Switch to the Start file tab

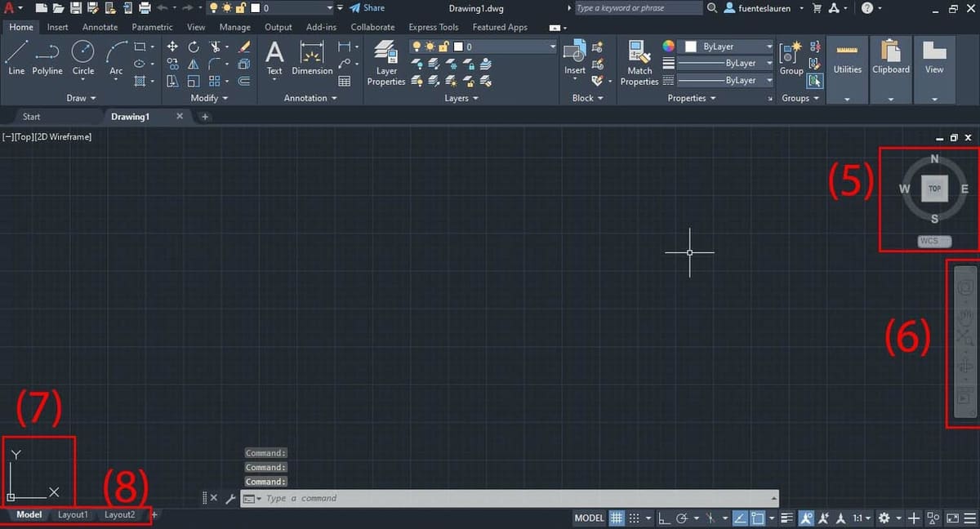point(31,117)
